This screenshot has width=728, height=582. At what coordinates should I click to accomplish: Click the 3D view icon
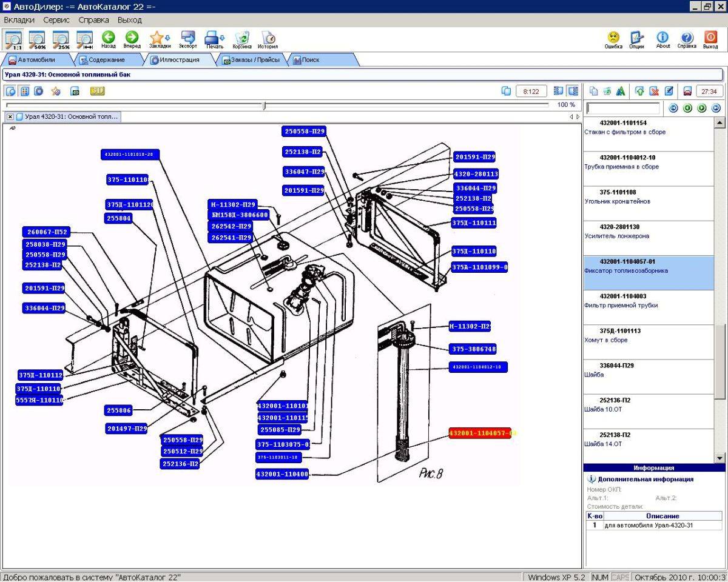point(98,91)
